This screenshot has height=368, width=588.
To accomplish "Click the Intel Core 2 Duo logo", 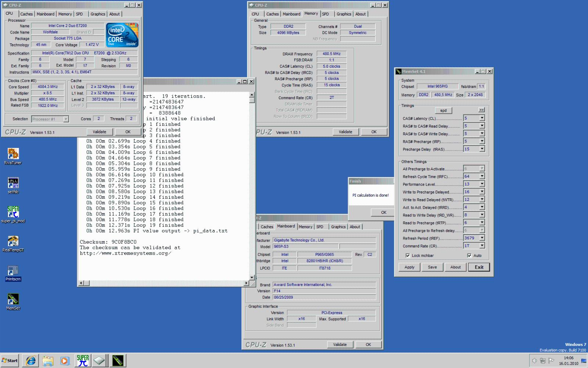I will 122,35.
